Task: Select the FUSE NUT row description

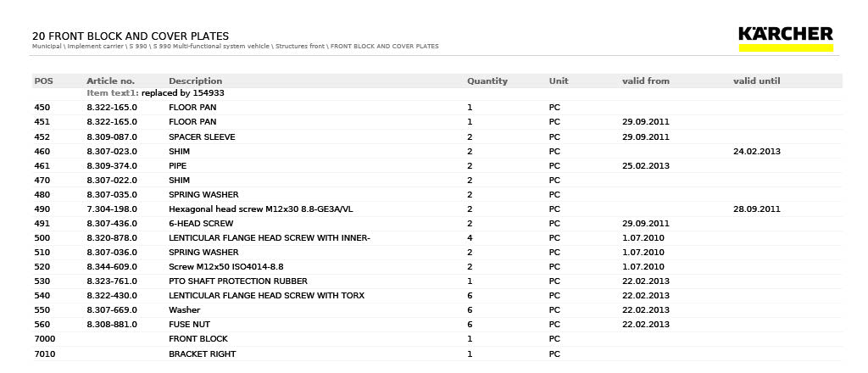Action: pyautogui.click(x=189, y=325)
